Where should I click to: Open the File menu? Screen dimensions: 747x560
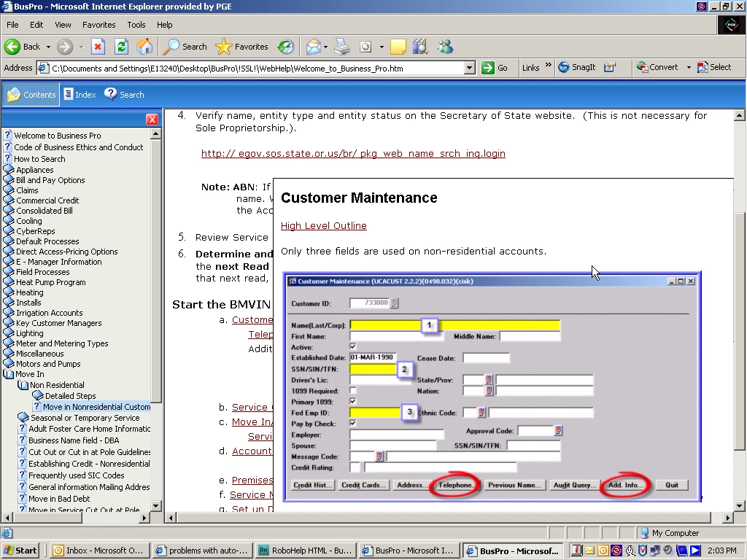[x=12, y=25]
